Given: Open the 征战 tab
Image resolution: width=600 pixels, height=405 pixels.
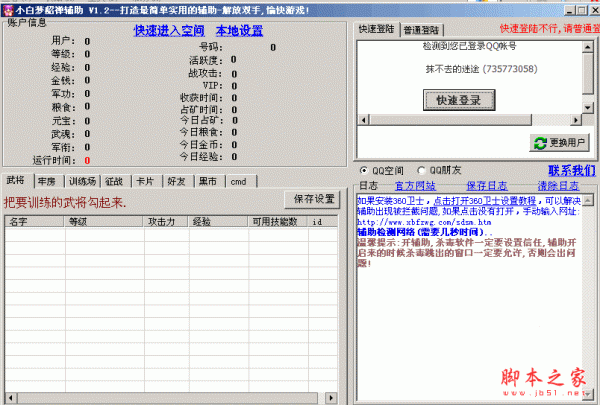Looking at the screenshot, I should click(114, 181).
